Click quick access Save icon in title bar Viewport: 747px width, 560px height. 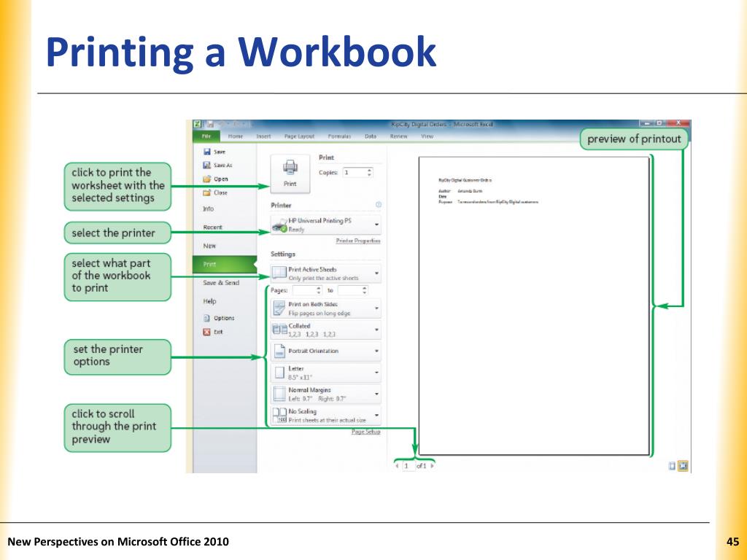210,124
